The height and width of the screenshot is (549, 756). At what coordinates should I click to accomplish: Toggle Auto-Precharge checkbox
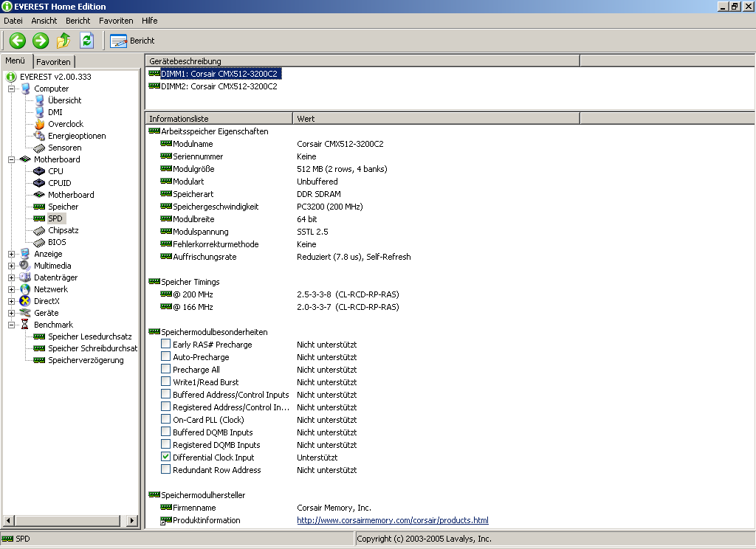165,356
